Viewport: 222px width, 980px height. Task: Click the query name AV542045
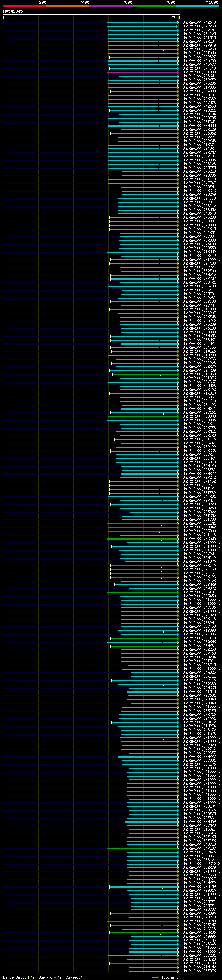click(x=13, y=11)
